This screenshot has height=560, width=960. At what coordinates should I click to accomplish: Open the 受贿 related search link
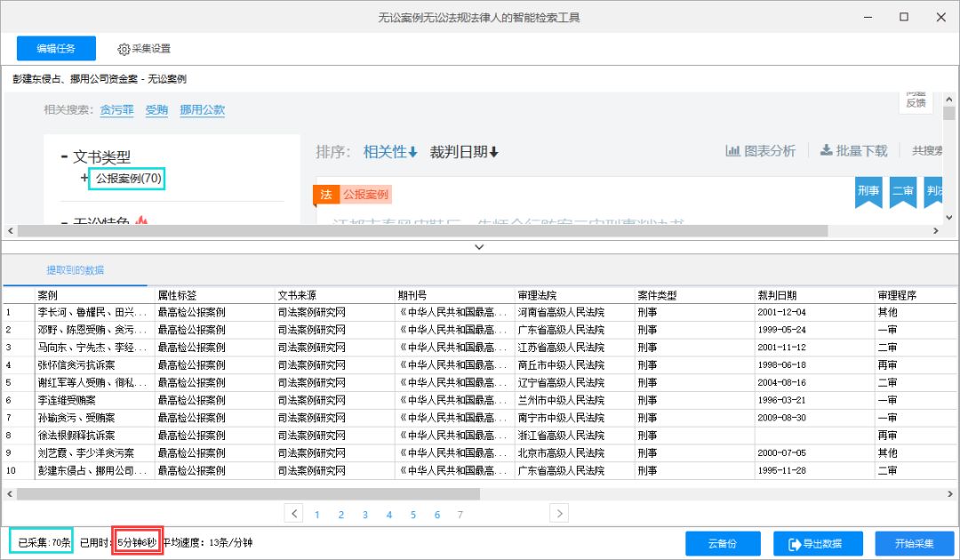[156, 110]
